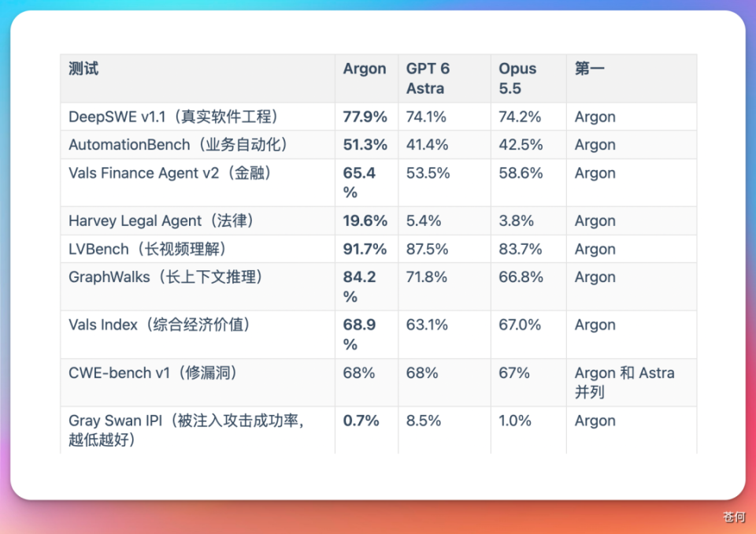Click the 77.9% Argon score cell

[365, 117]
